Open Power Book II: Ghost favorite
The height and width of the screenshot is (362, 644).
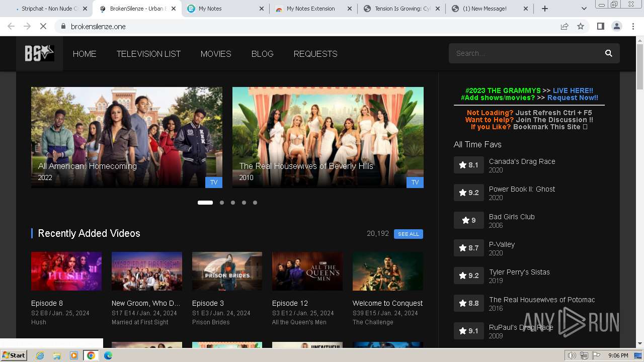coord(522,189)
